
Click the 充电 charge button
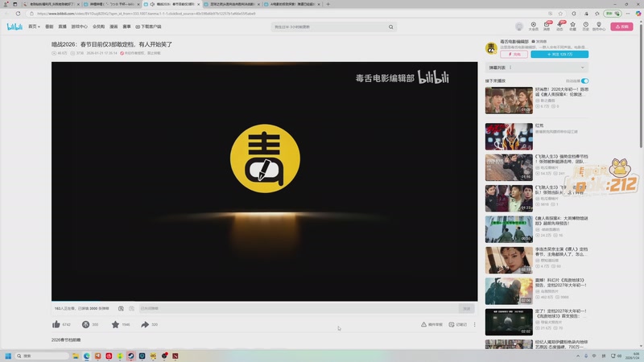pos(514,54)
